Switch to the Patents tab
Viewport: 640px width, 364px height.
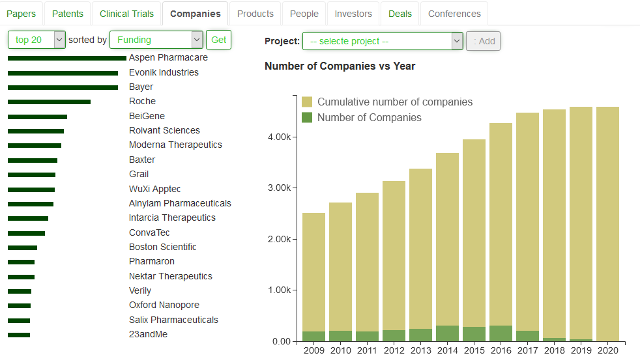pyautogui.click(x=68, y=14)
